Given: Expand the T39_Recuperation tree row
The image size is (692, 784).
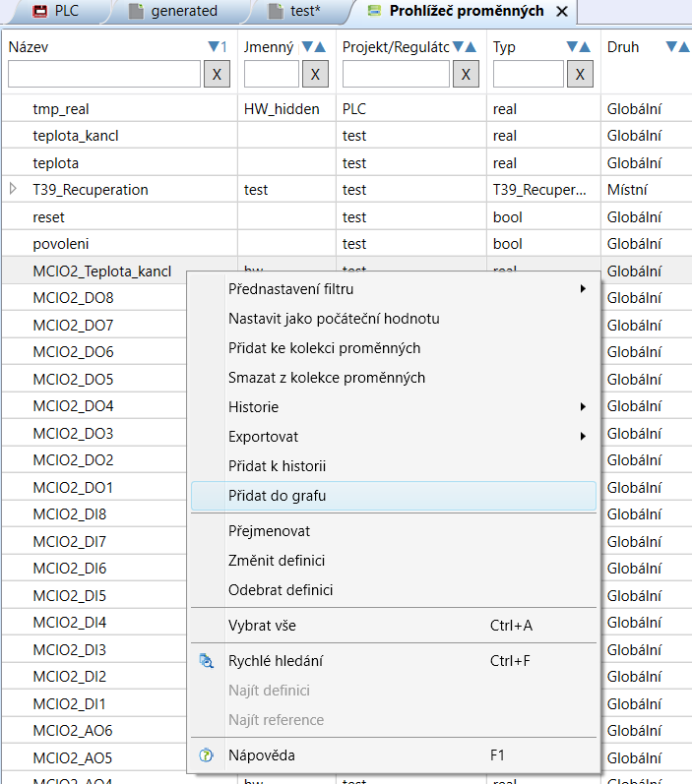Looking at the screenshot, I should tap(14, 189).
